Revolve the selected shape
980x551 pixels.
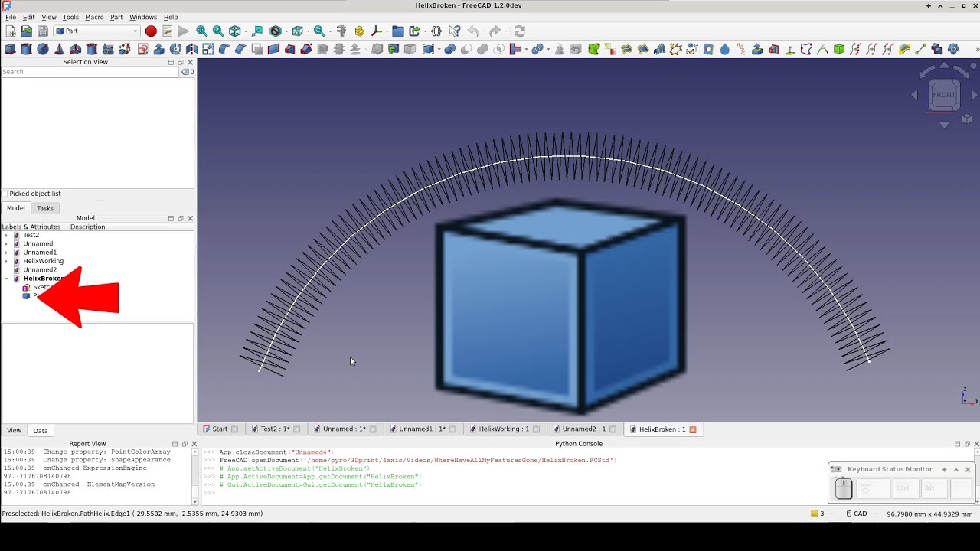click(175, 49)
